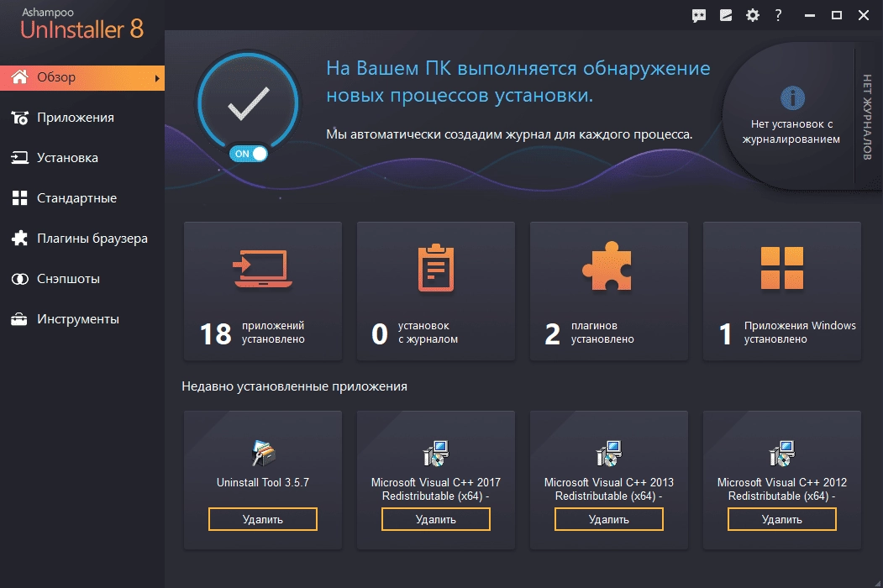883x588 pixels.
Task: Click Удалить for Visual C++ 2012
Action: pyautogui.click(x=781, y=519)
